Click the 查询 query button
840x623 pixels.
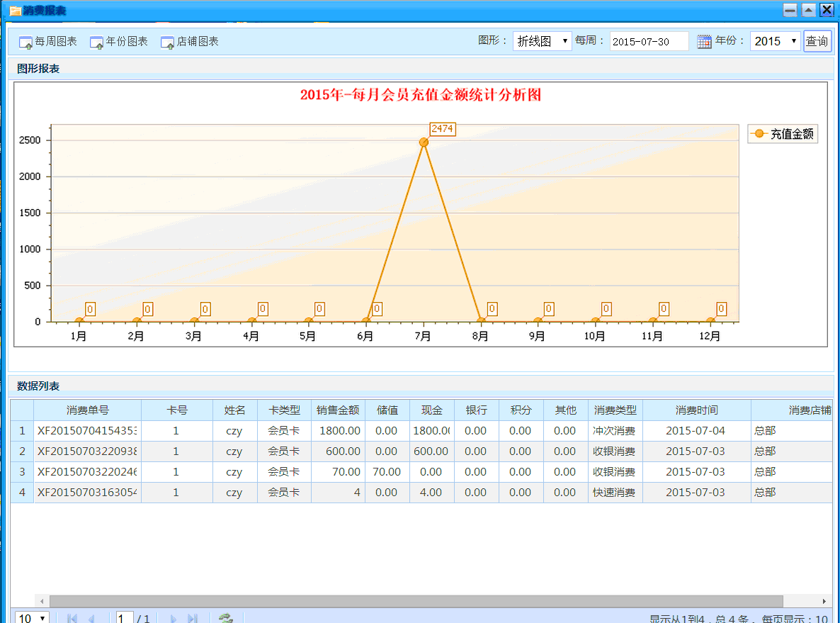[x=817, y=41]
